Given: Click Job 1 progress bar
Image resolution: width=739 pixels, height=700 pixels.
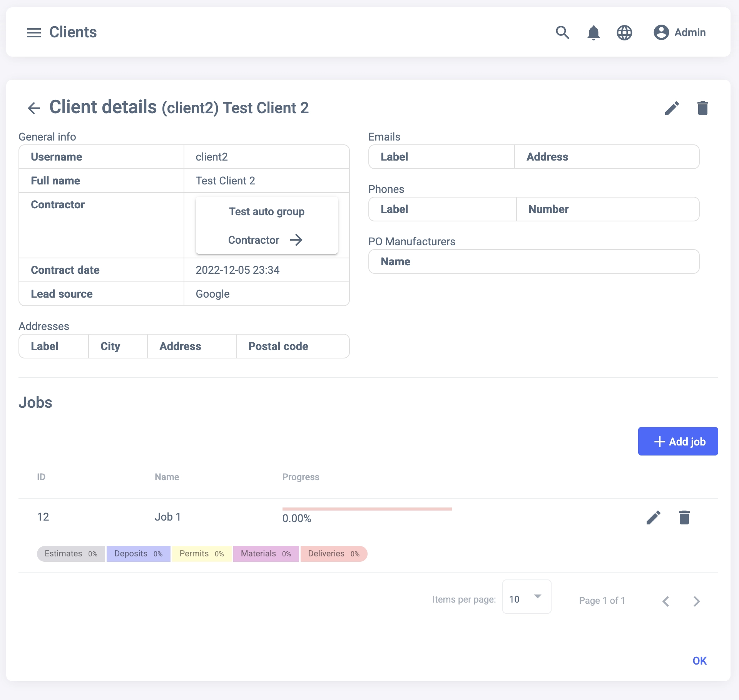Looking at the screenshot, I should point(366,509).
